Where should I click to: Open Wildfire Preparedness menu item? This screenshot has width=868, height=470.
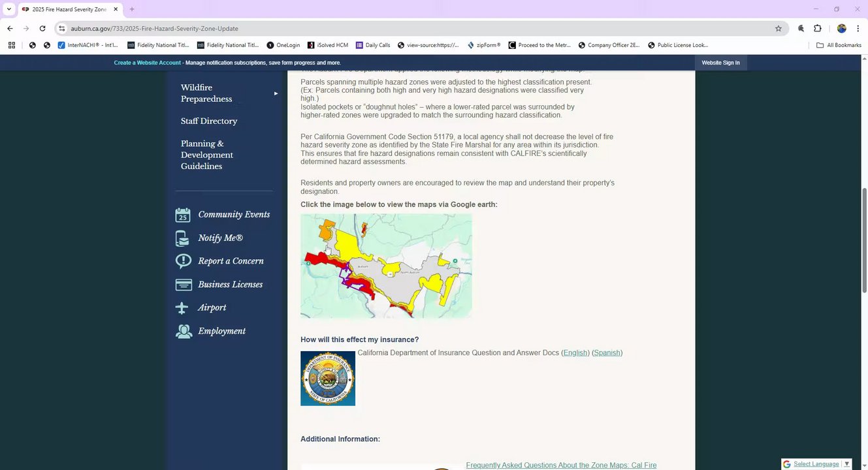206,93
